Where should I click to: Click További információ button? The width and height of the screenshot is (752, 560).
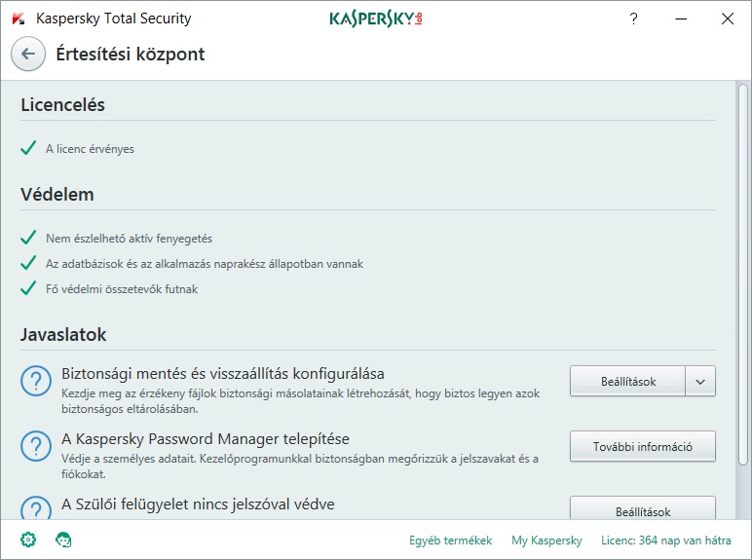pyautogui.click(x=643, y=446)
